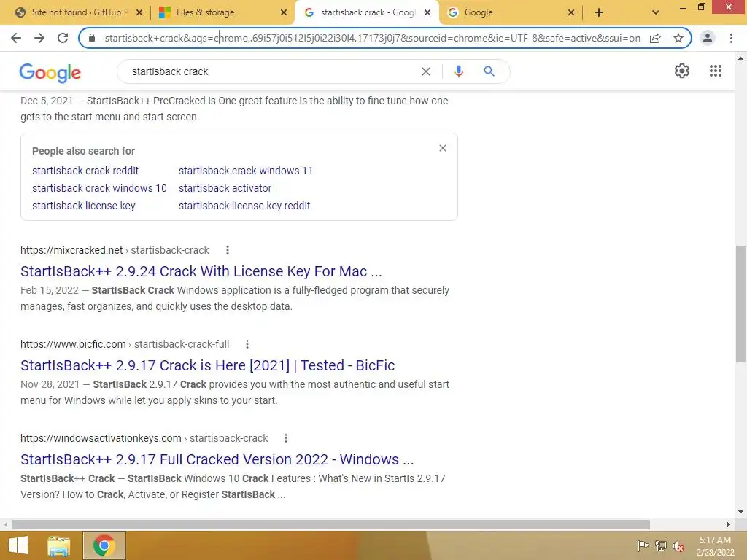Screen dimensions: 747x560
Task: Open the Windows Start button
Action: click(x=18, y=545)
